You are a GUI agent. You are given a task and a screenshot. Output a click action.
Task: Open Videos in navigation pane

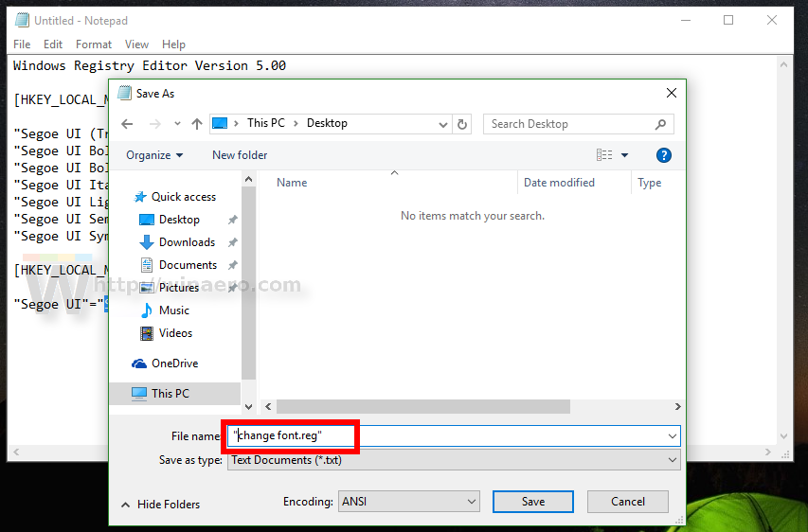pos(175,332)
